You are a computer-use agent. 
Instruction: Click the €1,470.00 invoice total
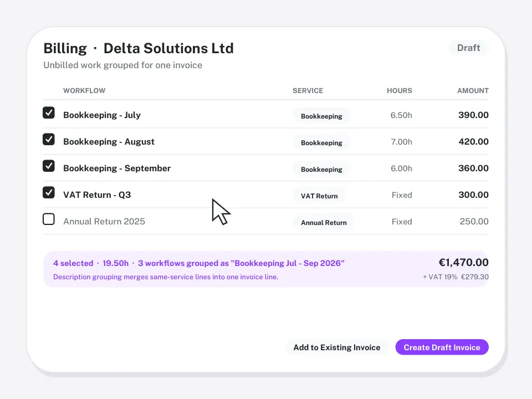[463, 262]
